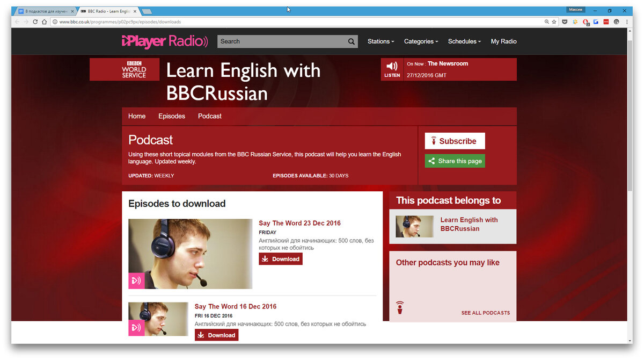This screenshot has width=644, height=360.
Task: Open My Radio
Action: [503, 41]
